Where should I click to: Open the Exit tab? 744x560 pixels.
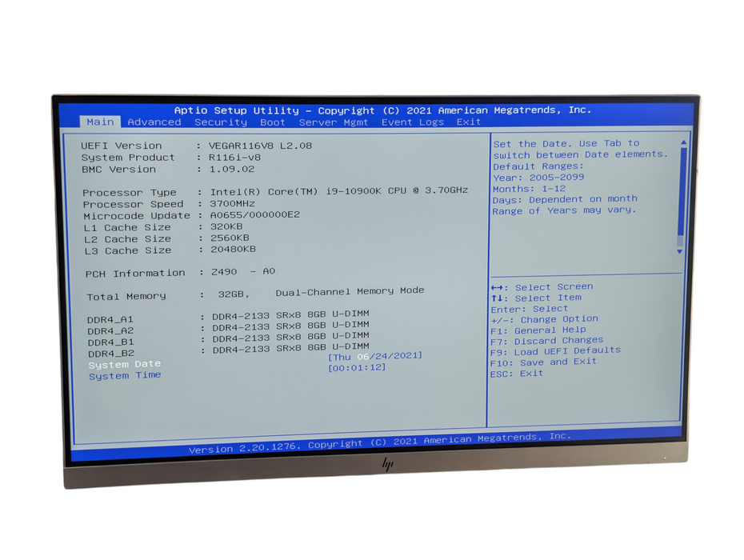click(468, 122)
